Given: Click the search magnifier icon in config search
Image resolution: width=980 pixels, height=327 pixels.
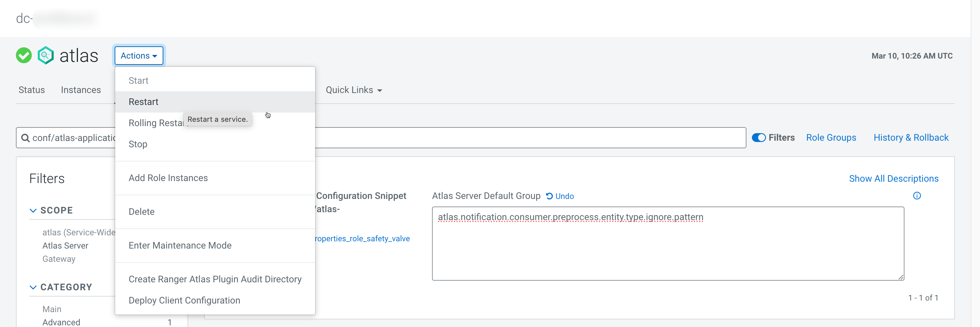Looking at the screenshot, I should pos(26,138).
